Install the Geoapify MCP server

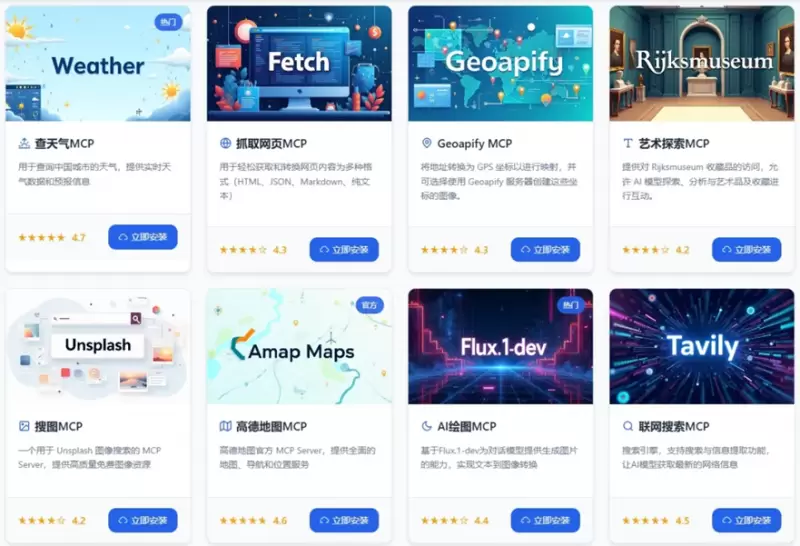click(545, 250)
